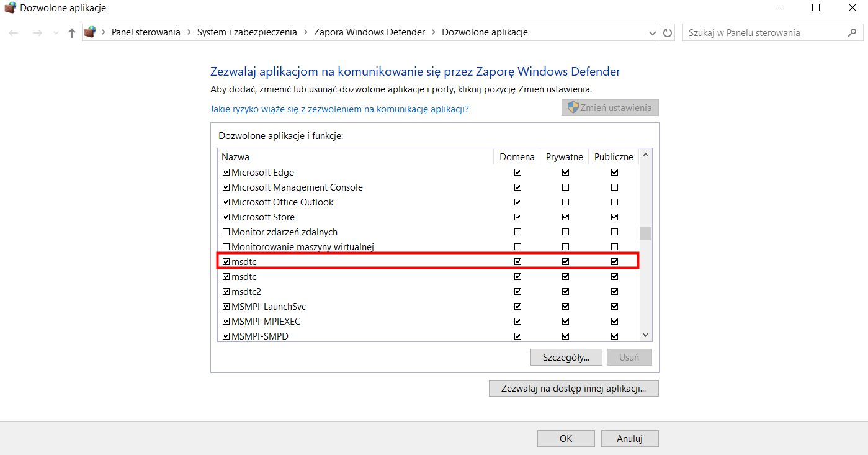Screen dimensions: 868x455
Task: Click the Dozwolone aplikacje title bar icon
Action: tap(10, 8)
